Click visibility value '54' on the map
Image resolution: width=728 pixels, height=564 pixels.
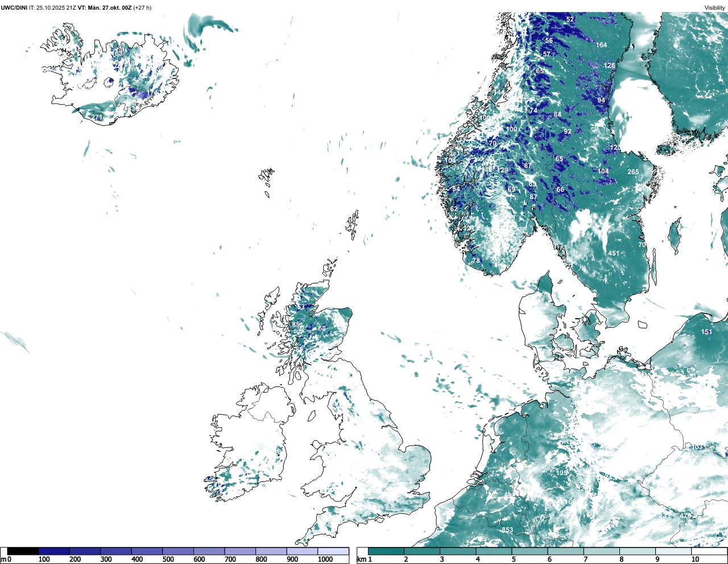(456, 190)
